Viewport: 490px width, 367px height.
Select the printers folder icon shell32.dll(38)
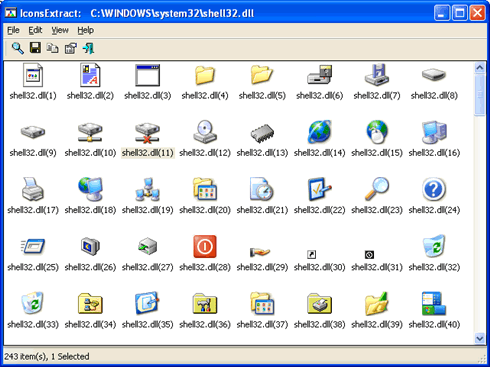click(x=319, y=304)
